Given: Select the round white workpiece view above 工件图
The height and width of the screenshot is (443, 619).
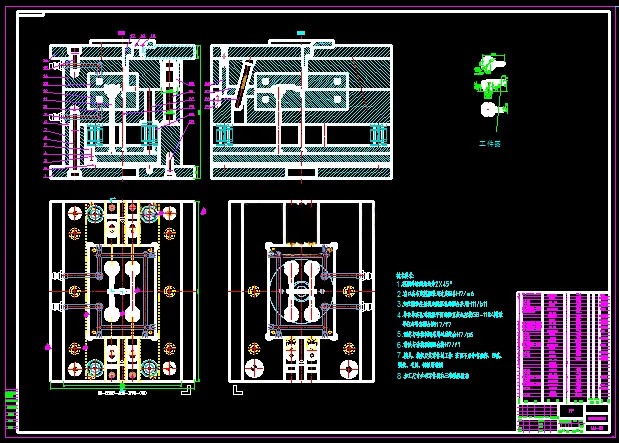Looking at the screenshot, I should click(x=488, y=109).
